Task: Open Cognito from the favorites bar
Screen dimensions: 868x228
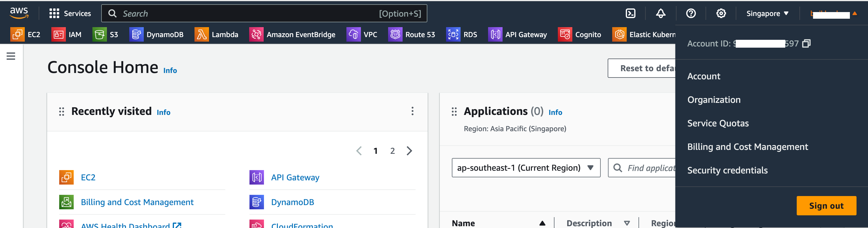Action: pos(580,34)
